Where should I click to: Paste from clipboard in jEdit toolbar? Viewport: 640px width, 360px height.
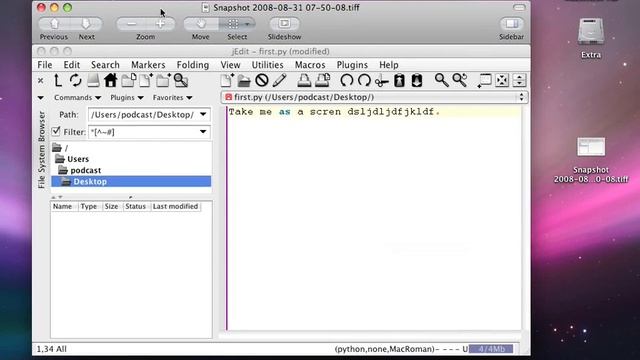417,80
